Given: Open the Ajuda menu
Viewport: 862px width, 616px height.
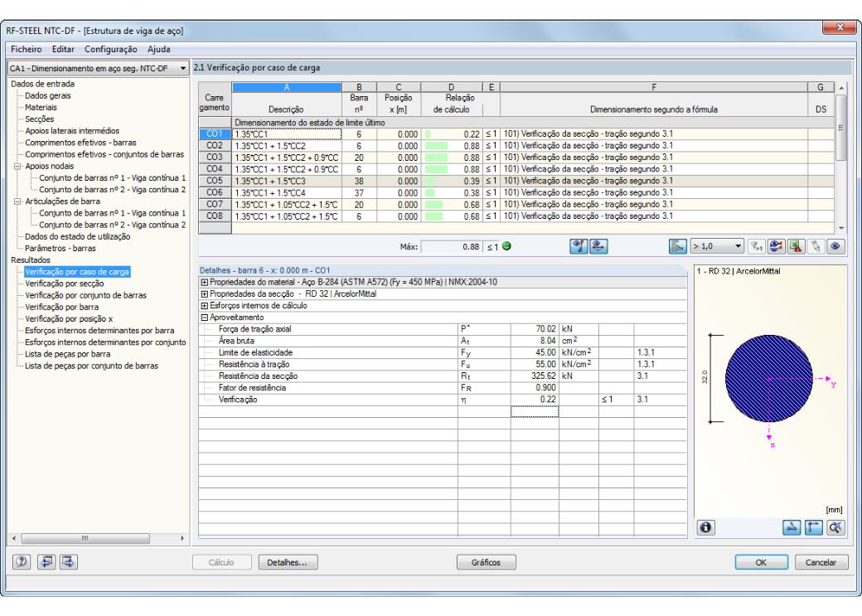Looking at the screenshot, I should click(159, 49).
